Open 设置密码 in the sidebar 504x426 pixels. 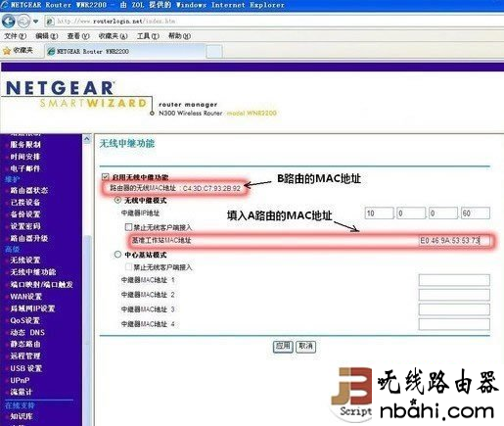(25, 226)
